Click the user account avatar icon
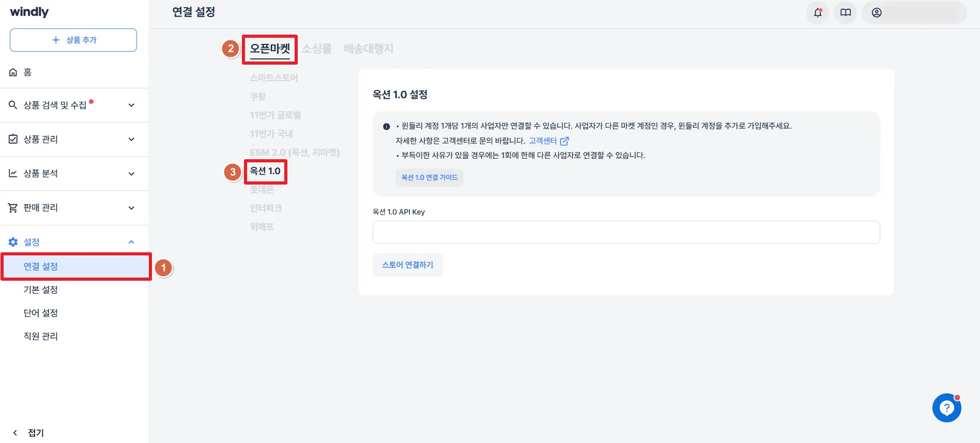 point(877,12)
